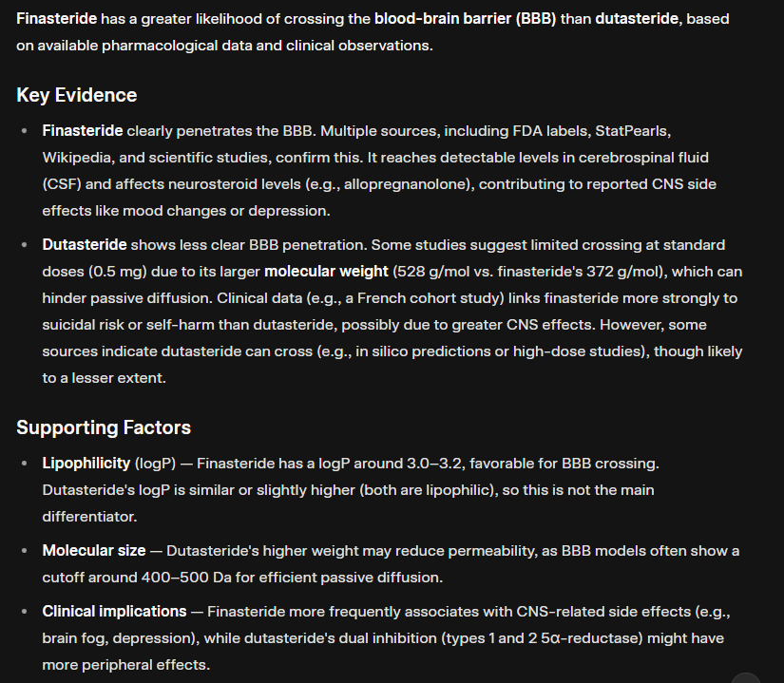The height and width of the screenshot is (683, 784).
Task: Click the bullet dot before "Lipophilicity"
Action: click(24, 464)
